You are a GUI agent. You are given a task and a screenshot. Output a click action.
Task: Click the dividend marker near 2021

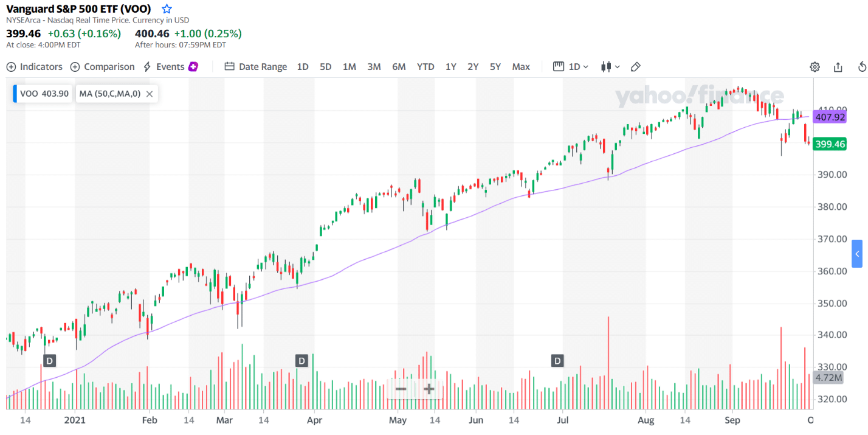50,361
